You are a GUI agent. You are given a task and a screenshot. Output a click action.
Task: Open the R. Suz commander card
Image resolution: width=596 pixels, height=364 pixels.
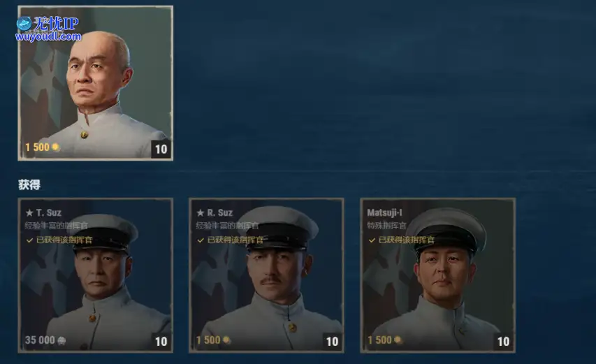[266, 275]
